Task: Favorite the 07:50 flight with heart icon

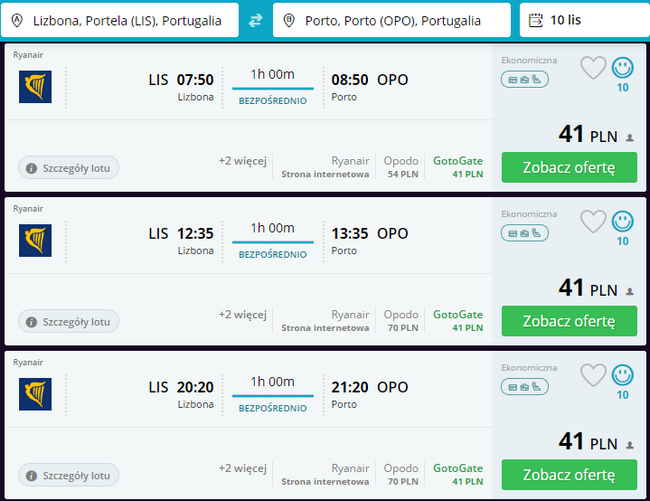Action: [x=594, y=68]
